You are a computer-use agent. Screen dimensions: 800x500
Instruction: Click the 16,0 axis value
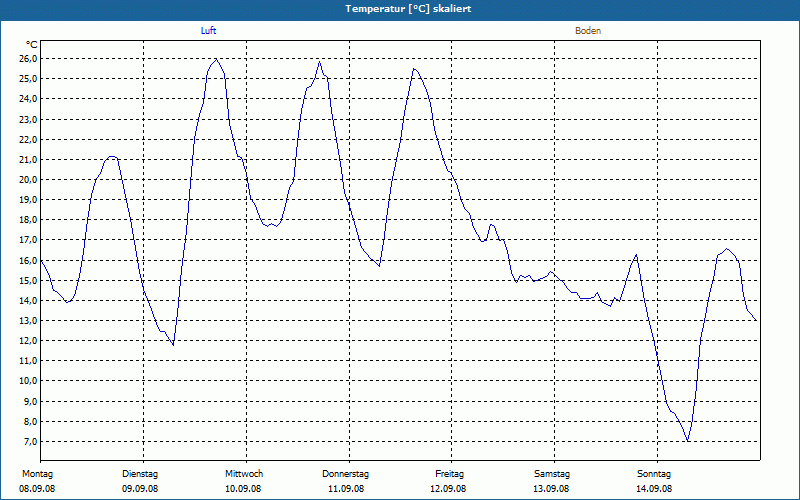[x=29, y=260]
